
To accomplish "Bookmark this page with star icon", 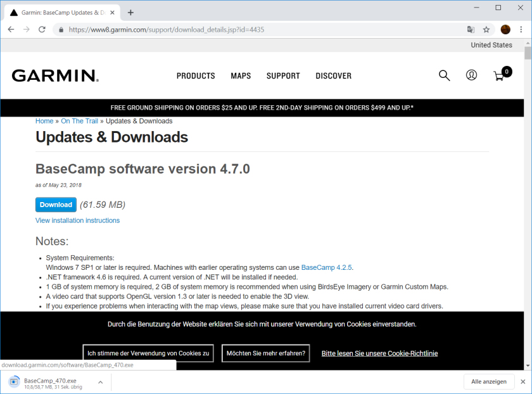I will (x=486, y=29).
